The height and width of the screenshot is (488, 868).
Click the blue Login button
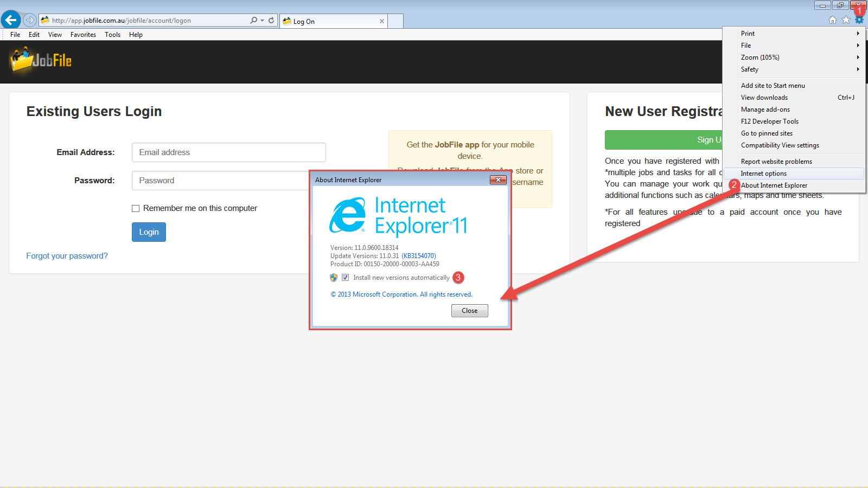tap(149, 232)
